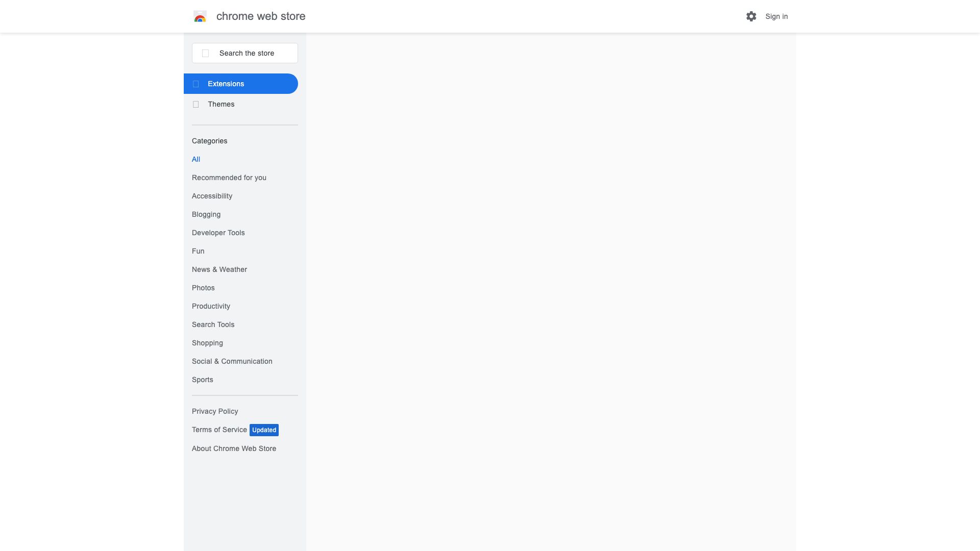Click the search icon in search box

click(x=205, y=53)
